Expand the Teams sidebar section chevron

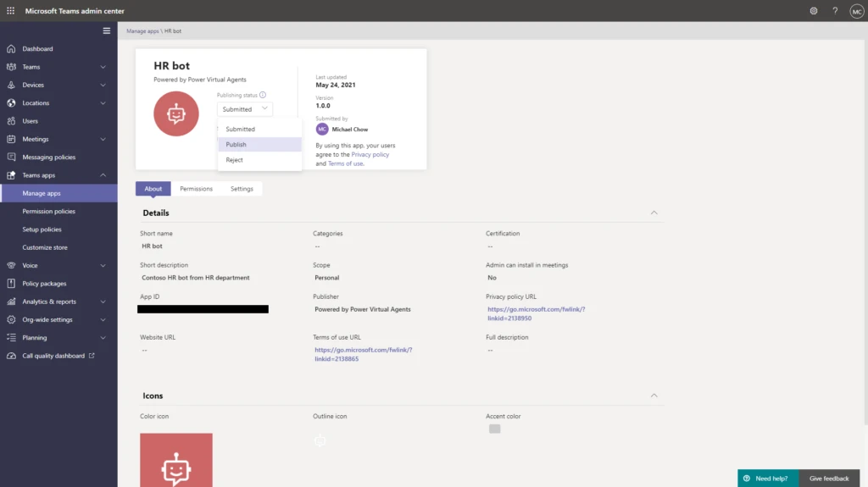pos(103,67)
